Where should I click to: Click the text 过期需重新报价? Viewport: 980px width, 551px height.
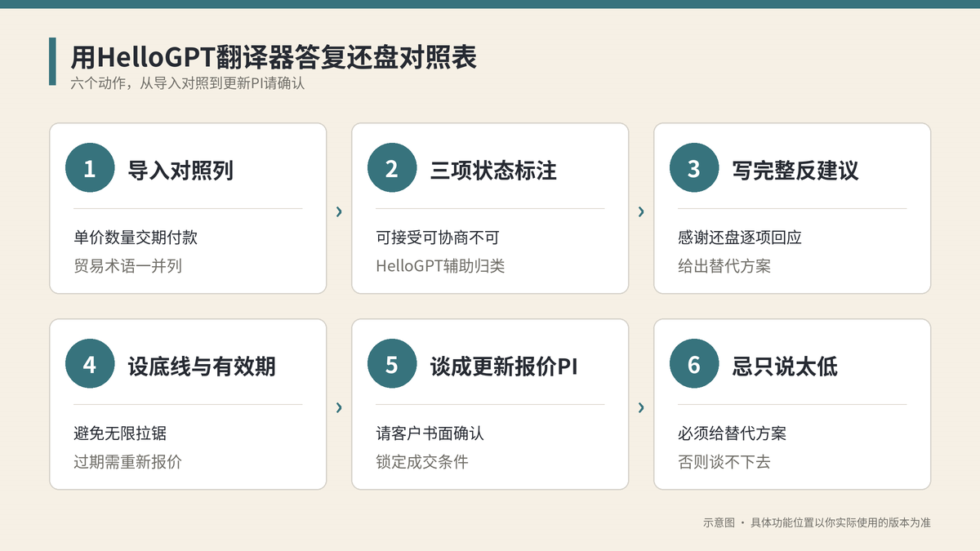pos(127,462)
